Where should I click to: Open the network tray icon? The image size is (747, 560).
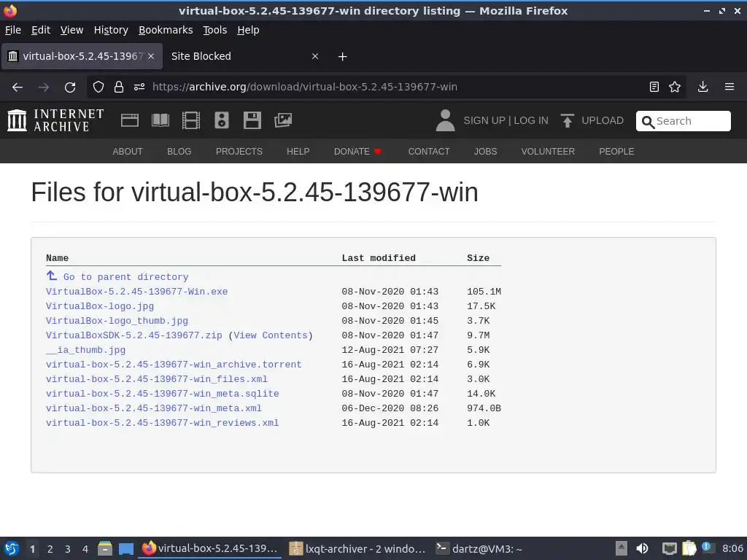coord(670,548)
